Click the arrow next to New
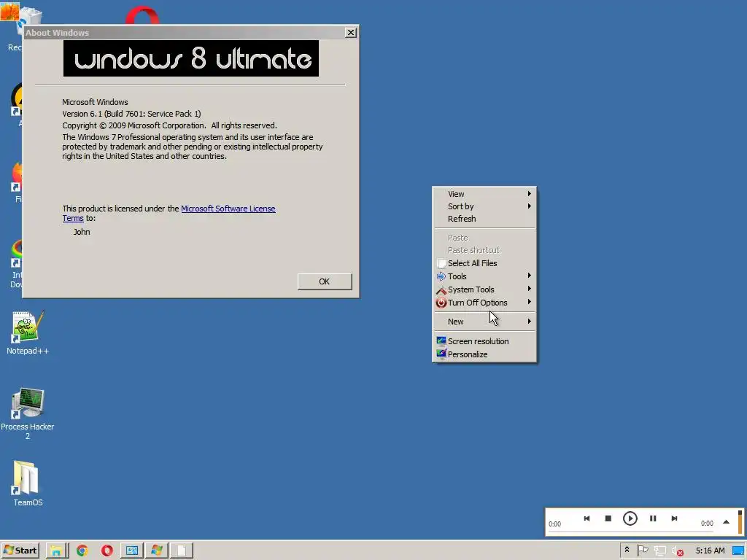This screenshot has height=560, width=747. [530, 322]
